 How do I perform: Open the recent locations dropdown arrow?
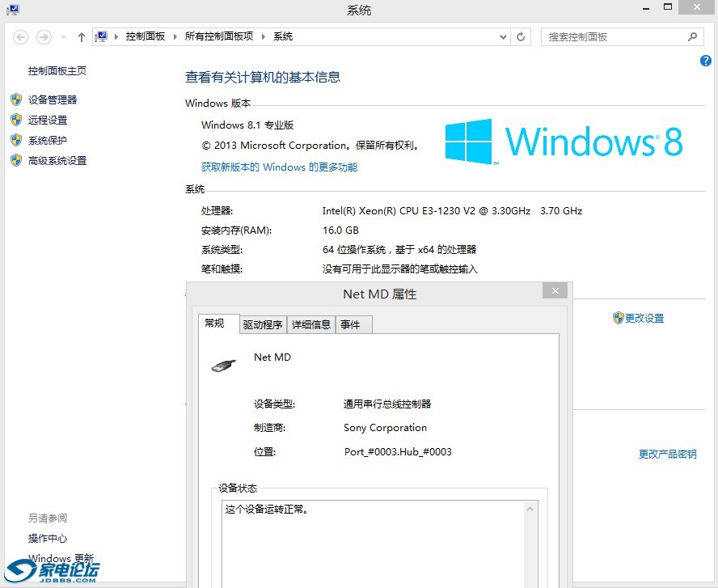(x=63, y=37)
